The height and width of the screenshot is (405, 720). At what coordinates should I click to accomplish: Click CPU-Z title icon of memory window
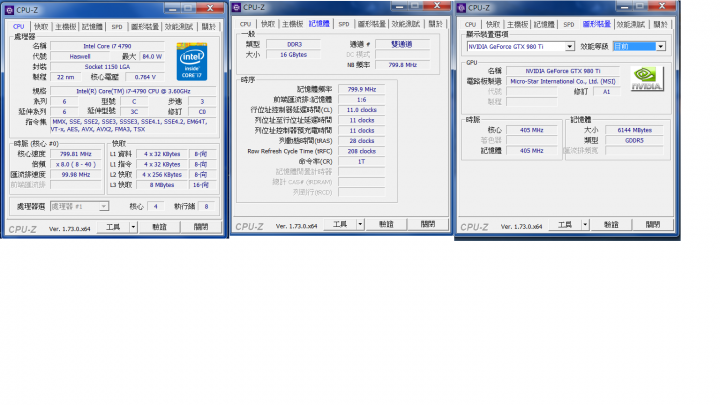236,7
